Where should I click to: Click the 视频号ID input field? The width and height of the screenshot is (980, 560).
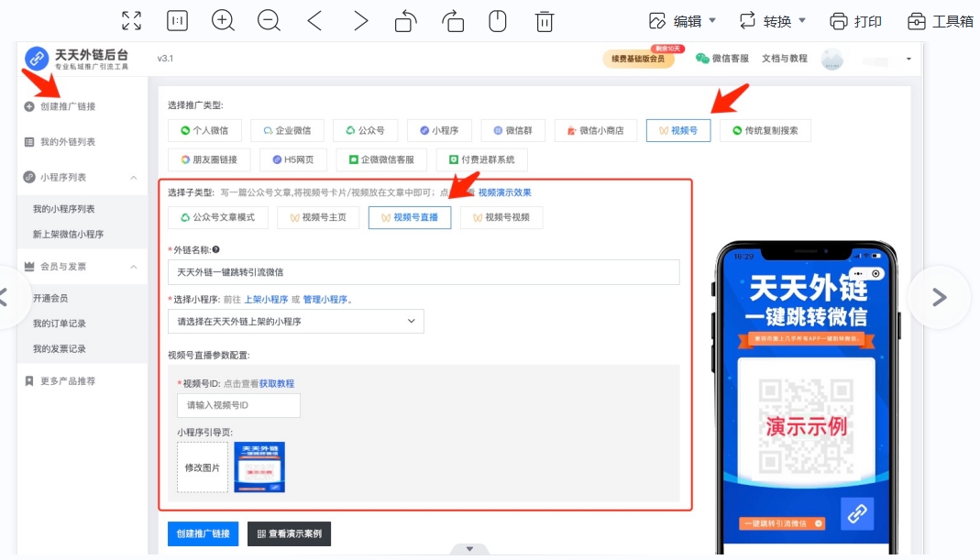pos(238,405)
